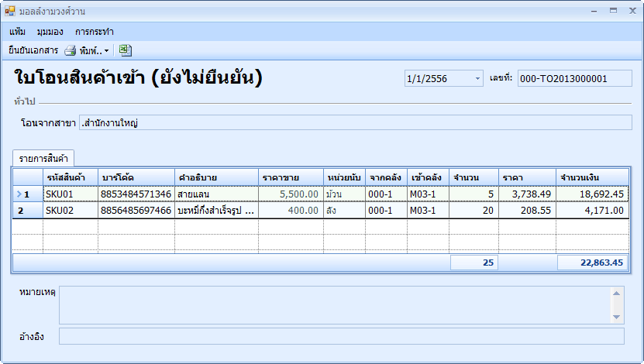Screen dimensions: 644x364
Task: Open the การกระทำ menu
Action: coord(95,32)
